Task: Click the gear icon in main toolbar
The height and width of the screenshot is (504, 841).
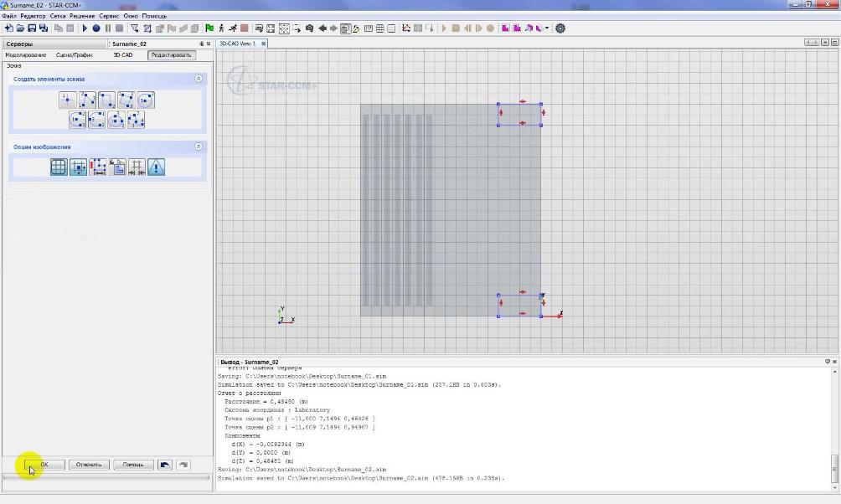Action: 560,28
